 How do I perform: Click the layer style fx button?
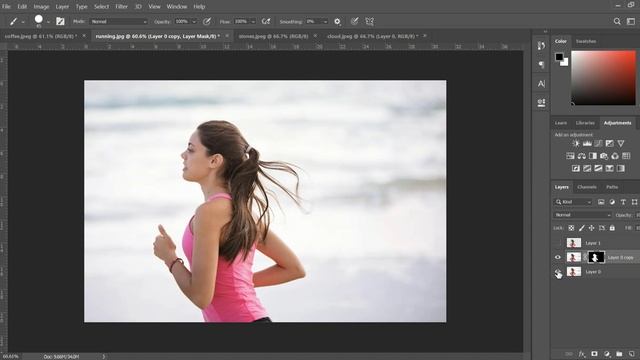pyautogui.click(x=582, y=353)
